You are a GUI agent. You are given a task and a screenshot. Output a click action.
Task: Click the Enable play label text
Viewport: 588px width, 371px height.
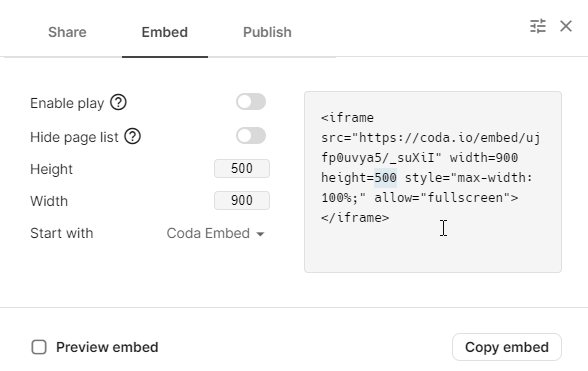(x=67, y=103)
